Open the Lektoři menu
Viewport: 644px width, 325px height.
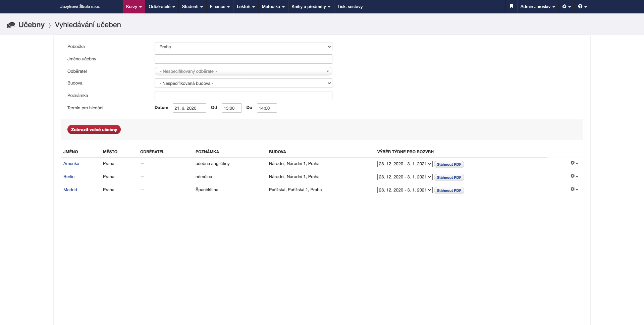[246, 7]
